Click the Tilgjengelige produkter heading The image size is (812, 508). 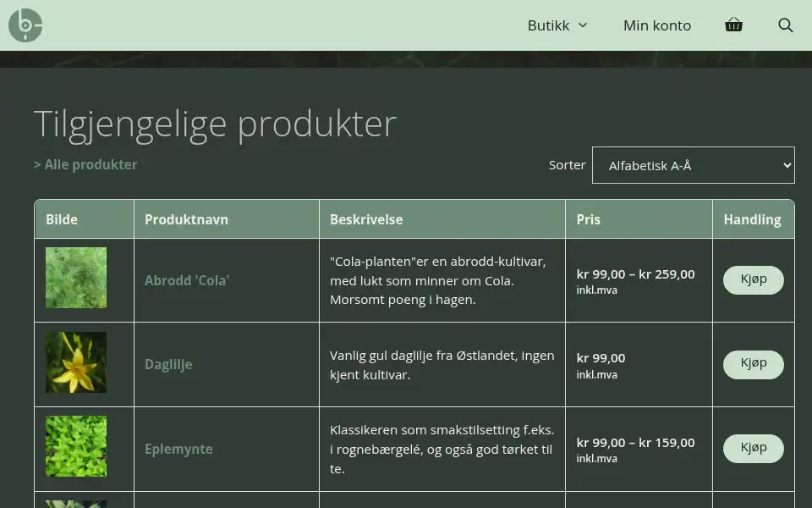pyautogui.click(x=215, y=124)
